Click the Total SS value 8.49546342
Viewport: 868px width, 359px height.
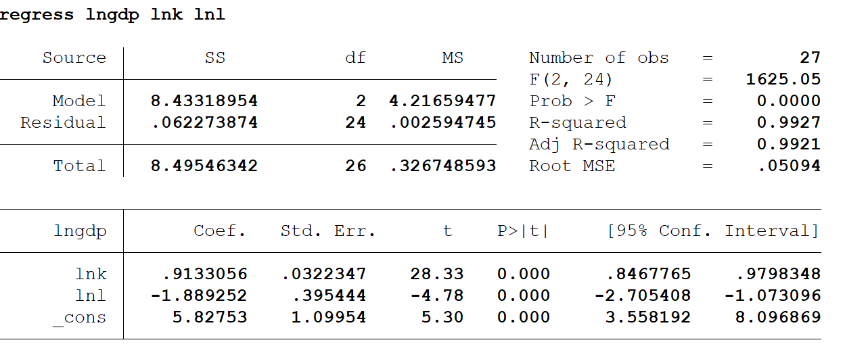[204, 166]
